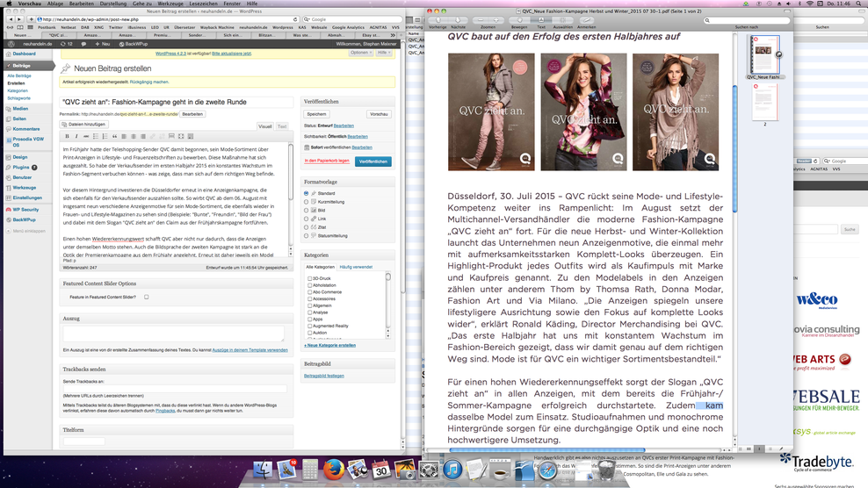Image resolution: width=868 pixels, height=488 pixels.
Task: Open the Anmerken annotate tool in Preview
Action: pyautogui.click(x=586, y=20)
